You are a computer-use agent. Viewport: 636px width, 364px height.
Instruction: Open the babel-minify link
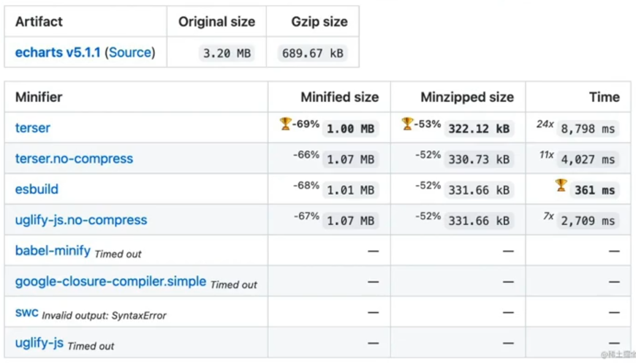click(53, 251)
